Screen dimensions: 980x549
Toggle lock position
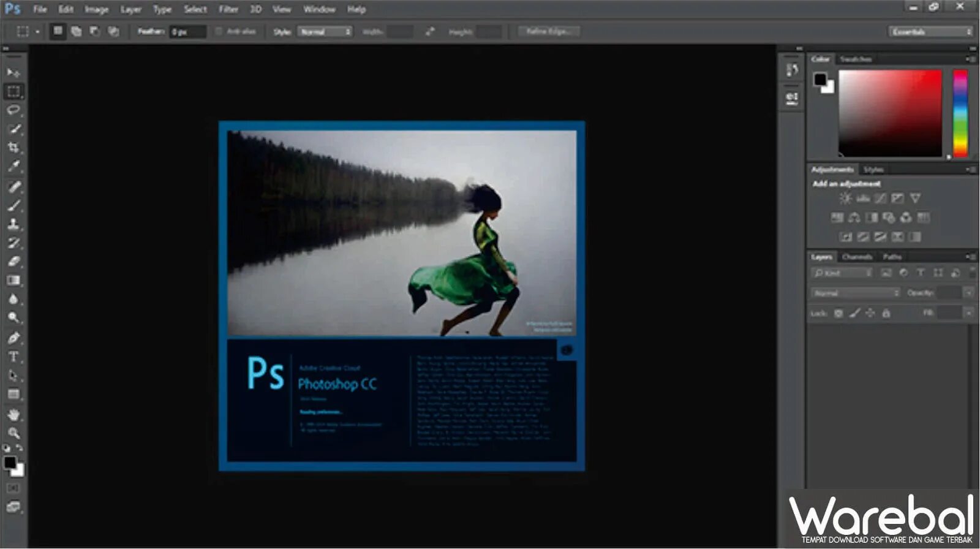(870, 313)
